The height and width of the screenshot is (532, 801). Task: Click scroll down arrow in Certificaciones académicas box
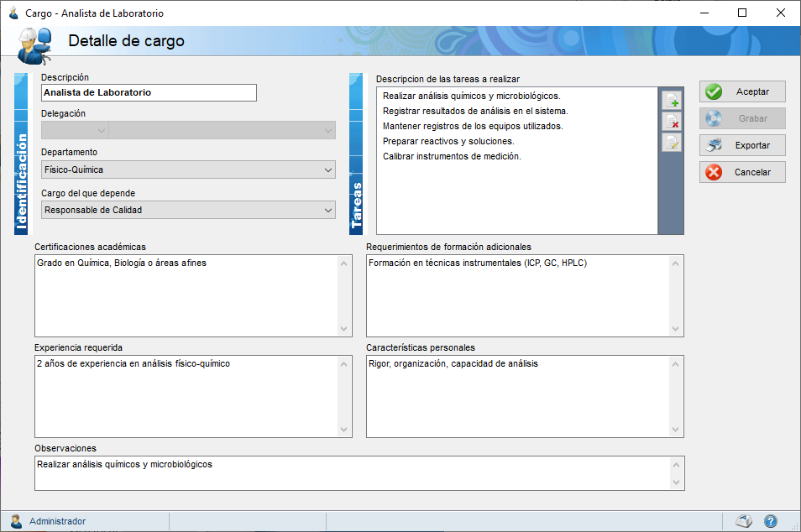[343, 329]
